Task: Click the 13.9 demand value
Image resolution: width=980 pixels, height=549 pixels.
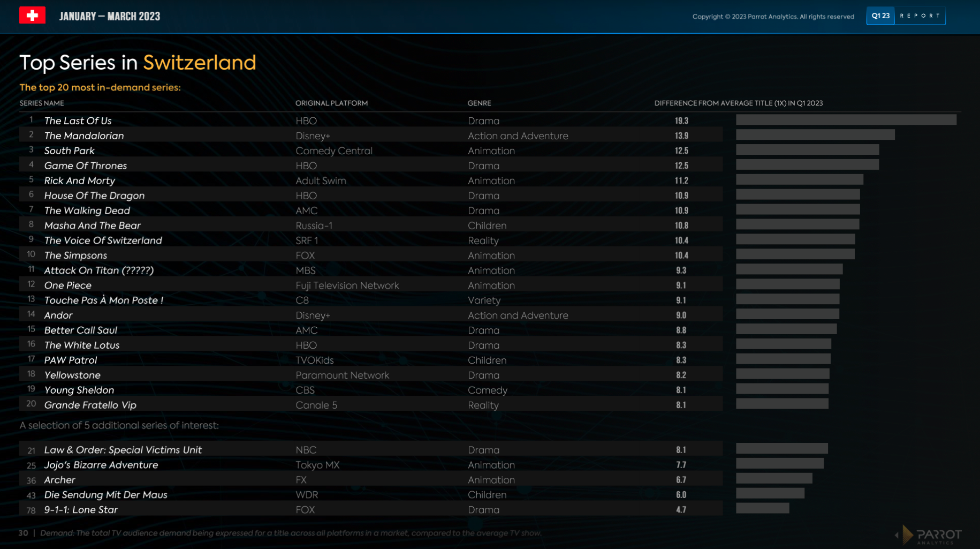Action: point(681,136)
